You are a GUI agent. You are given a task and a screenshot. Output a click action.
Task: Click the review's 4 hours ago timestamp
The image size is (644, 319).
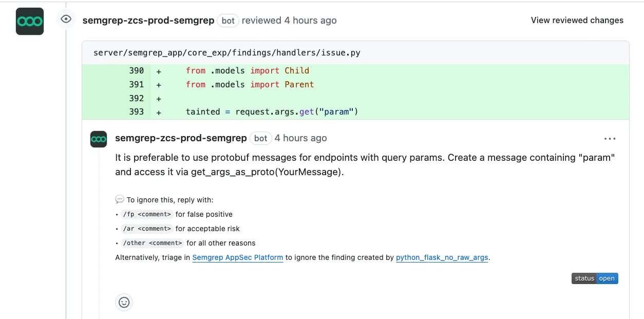(x=310, y=21)
